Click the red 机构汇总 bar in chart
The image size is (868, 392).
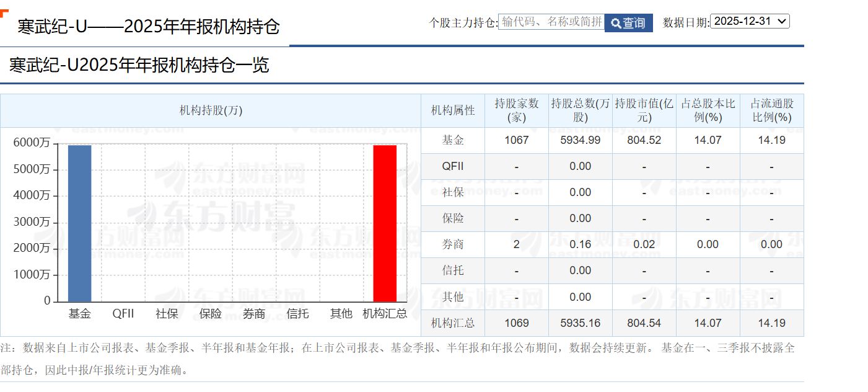click(385, 223)
